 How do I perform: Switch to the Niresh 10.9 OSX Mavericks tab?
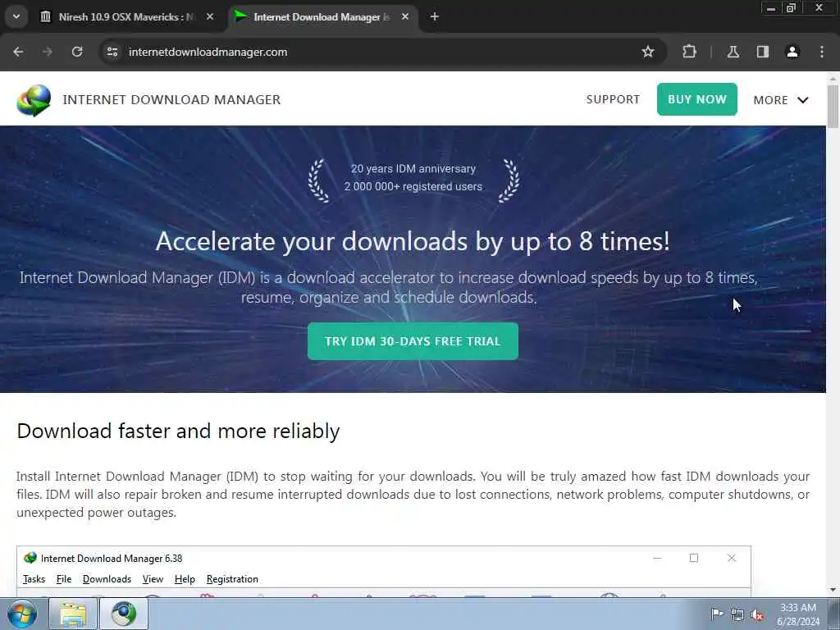[126, 17]
